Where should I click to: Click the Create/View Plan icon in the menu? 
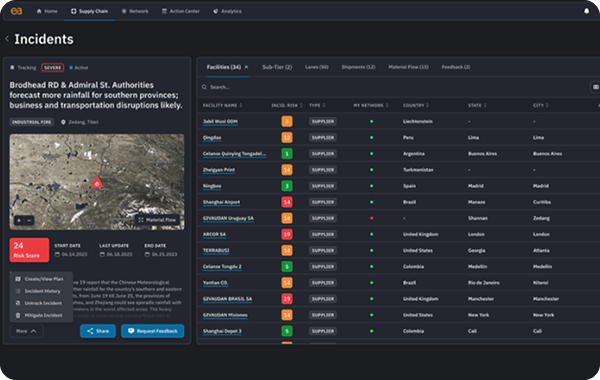click(18, 279)
